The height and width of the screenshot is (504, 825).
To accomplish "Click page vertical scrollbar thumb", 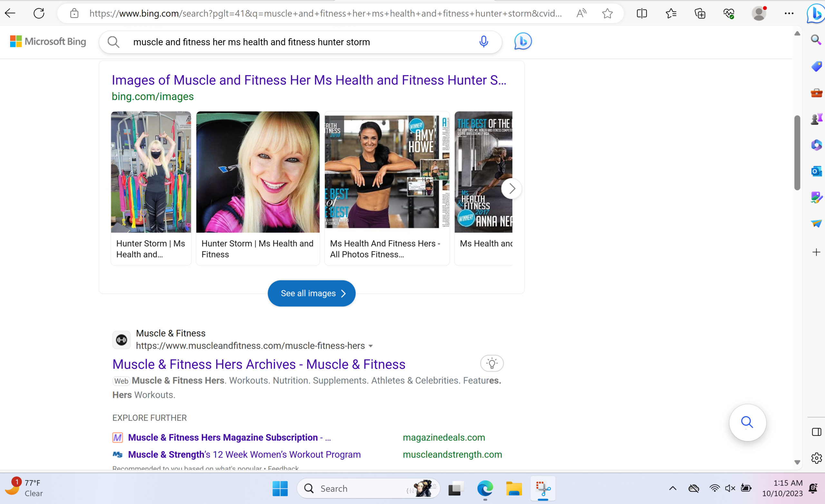I will [797, 153].
